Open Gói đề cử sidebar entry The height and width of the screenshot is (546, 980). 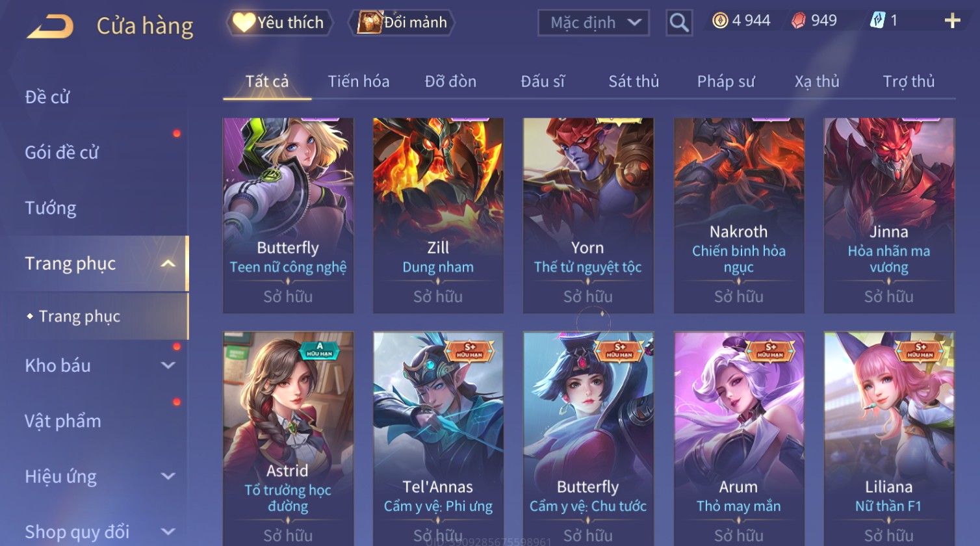point(62,152)
